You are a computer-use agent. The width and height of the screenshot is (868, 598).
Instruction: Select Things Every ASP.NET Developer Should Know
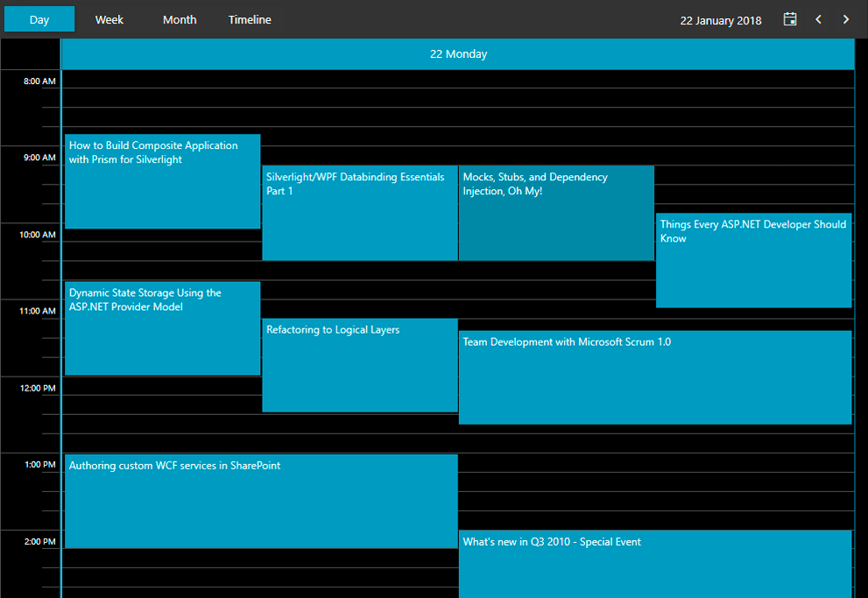coord(753,260)
